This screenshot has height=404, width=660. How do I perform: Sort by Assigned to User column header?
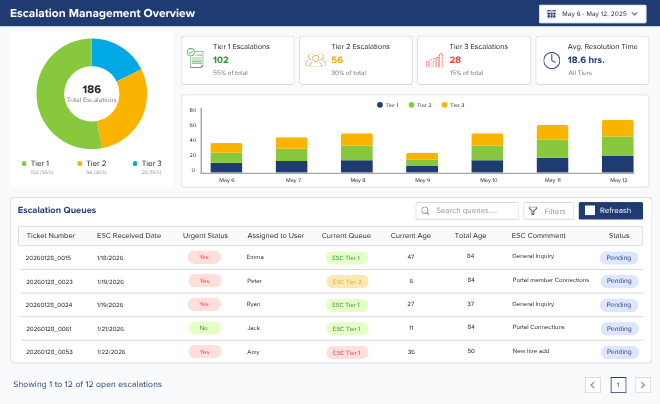coord(276,236)
